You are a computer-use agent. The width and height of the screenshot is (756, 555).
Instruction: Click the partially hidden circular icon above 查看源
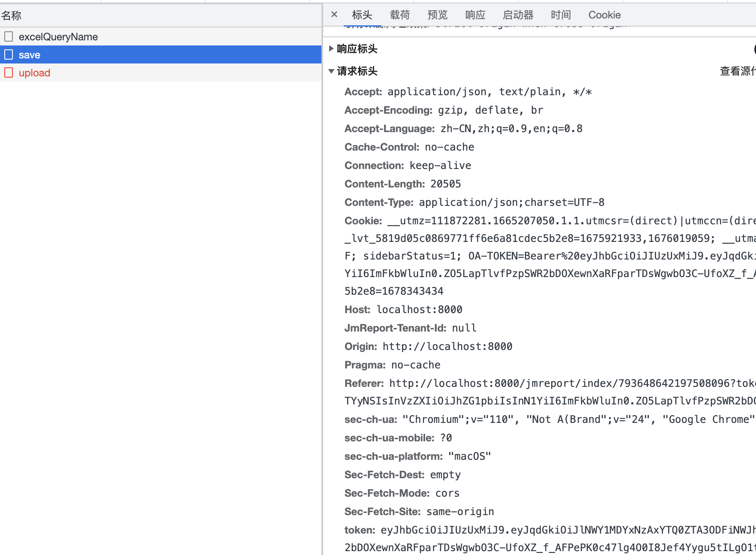pos(753,50)
